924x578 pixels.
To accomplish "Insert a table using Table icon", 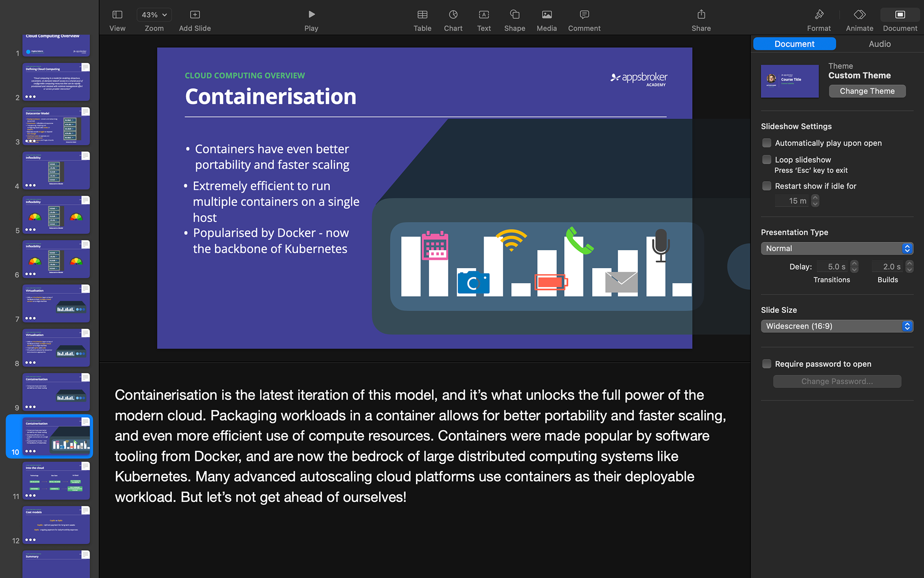I will [422, 15].
